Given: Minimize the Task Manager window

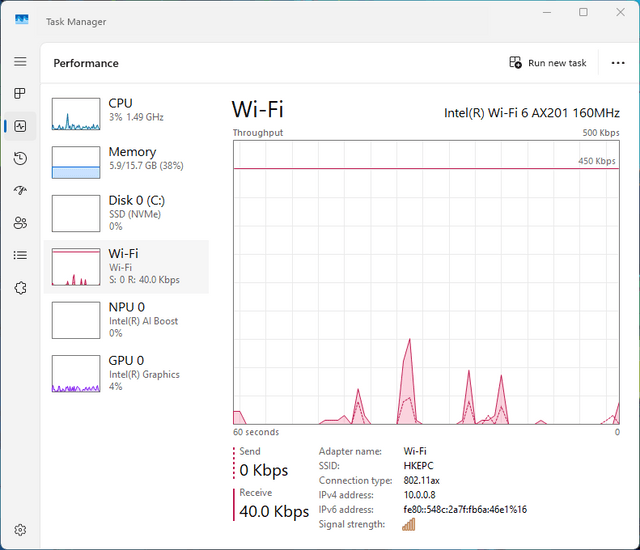Looking at the screenshot, I should 547,12.
